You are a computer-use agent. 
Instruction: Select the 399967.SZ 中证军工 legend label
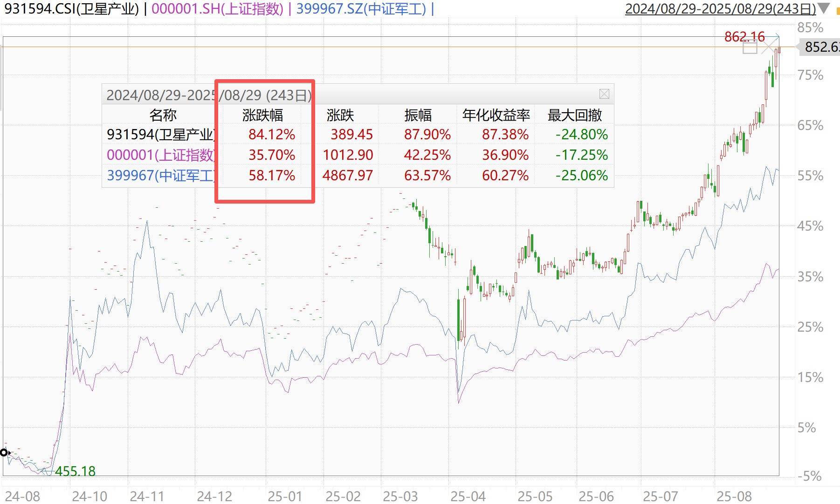361,9
